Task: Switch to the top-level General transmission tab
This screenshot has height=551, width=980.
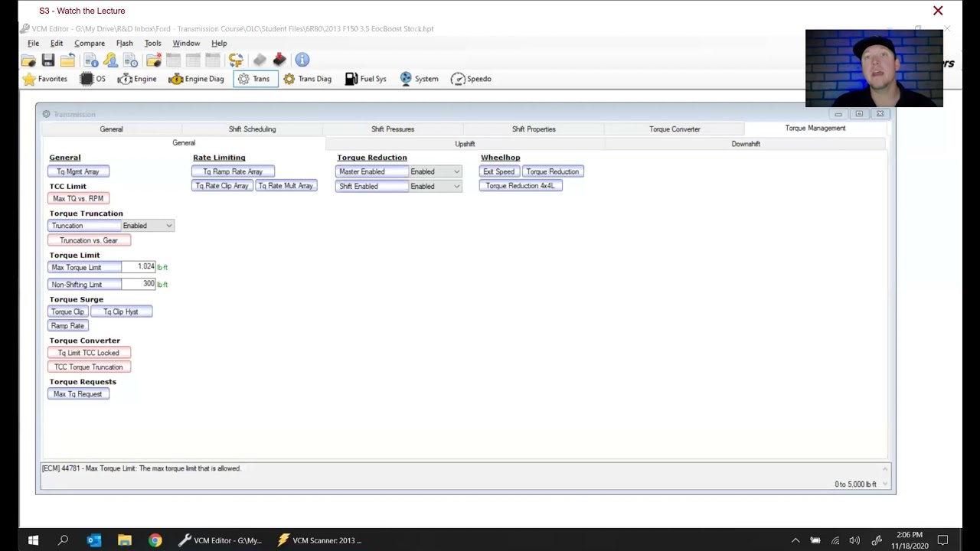Action: (111, 129)
